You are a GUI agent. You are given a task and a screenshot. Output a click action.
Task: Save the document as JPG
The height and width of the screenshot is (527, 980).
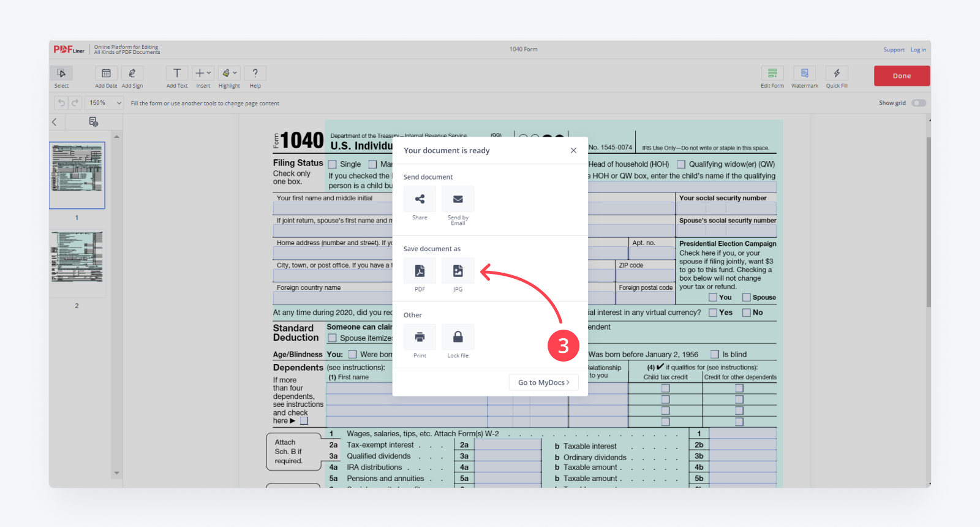pos(458,271)
